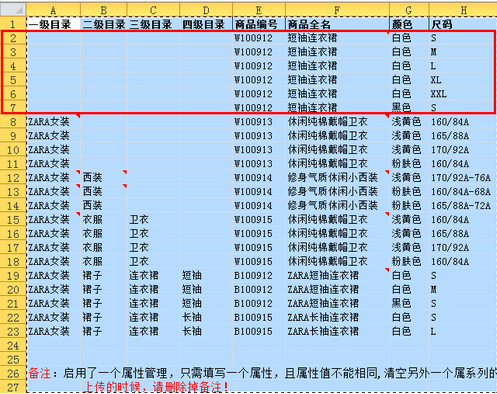This screenshot has height=394, width=497.
Task: Select row 12 header
Action: click(x=13, y=178)
